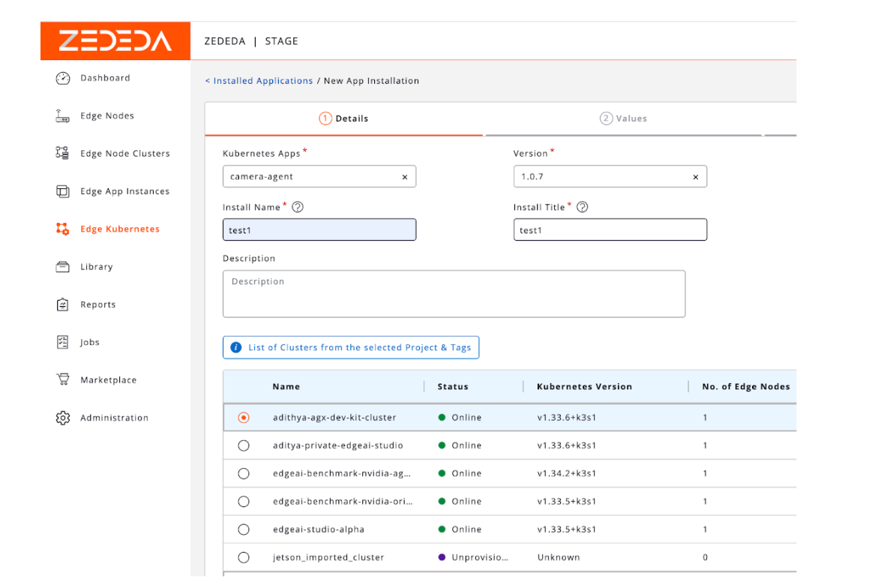Screen dimensions: 875x588
Task: Open the Jobs menu item
Action: click(90, 342)
